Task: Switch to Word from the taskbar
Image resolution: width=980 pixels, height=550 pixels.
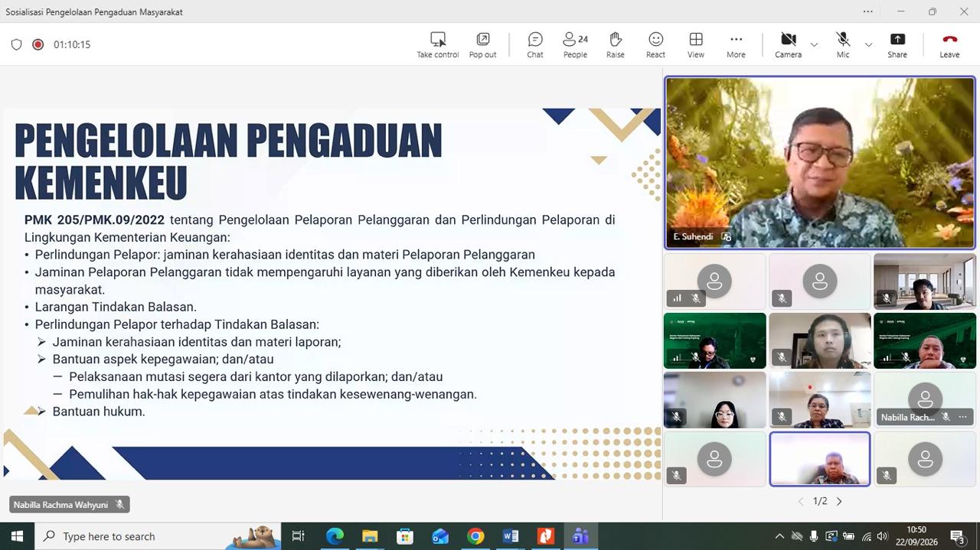Action: (511, 536)
